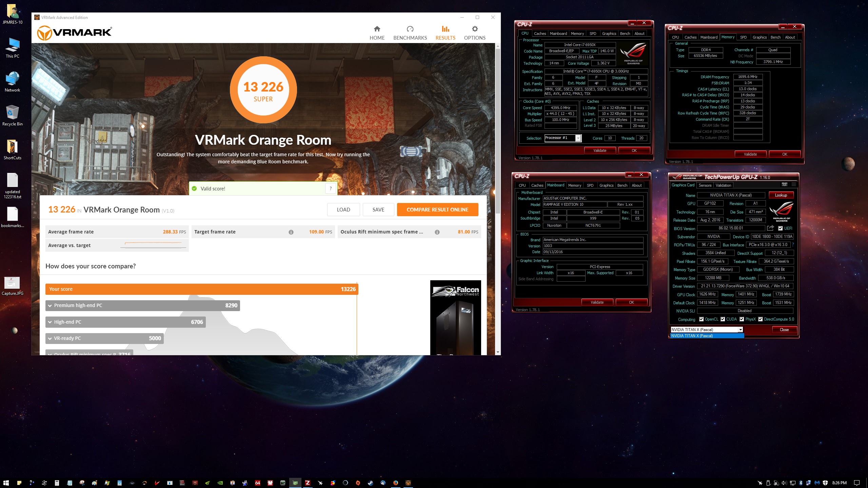
Task: Open the GPU-Z graphics card dropdown arrow
Action: 741,329
